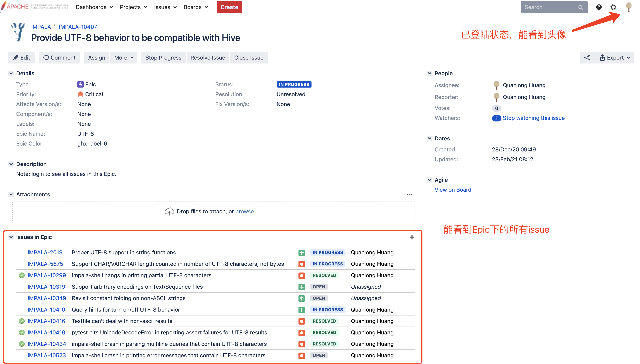Open the Dashboards menu
Screen dimensions: 640x364
coord(94,7)
